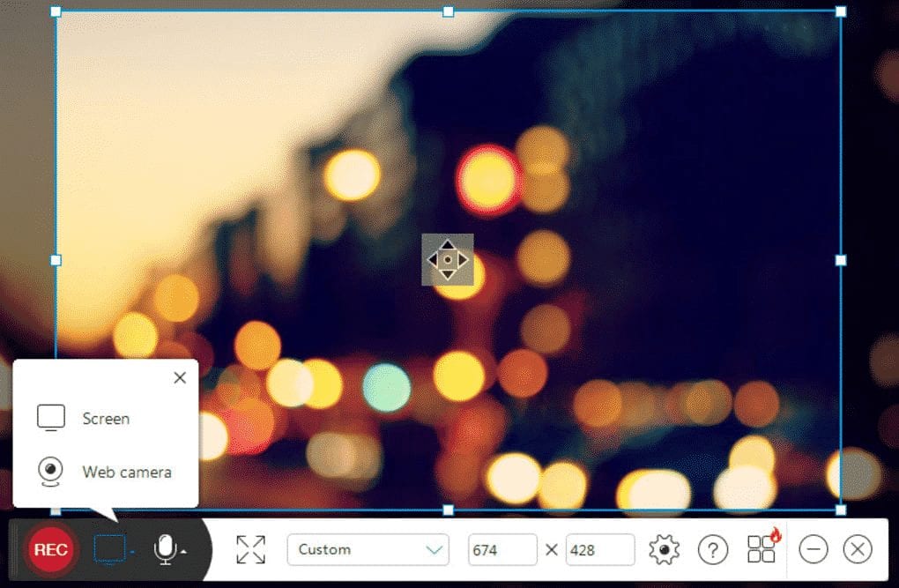Click the top-left corner resize handle
This screenshot has height=588, width=899.
(x=56, y=11)
